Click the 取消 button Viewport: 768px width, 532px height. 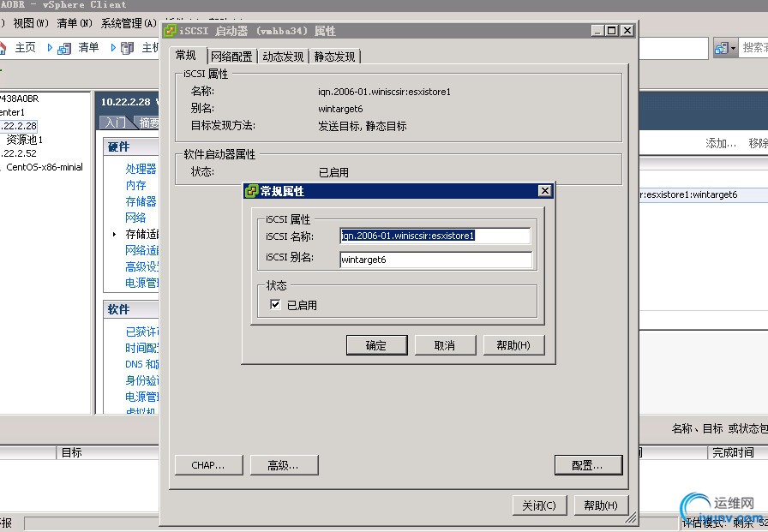[x=445, y=345]
